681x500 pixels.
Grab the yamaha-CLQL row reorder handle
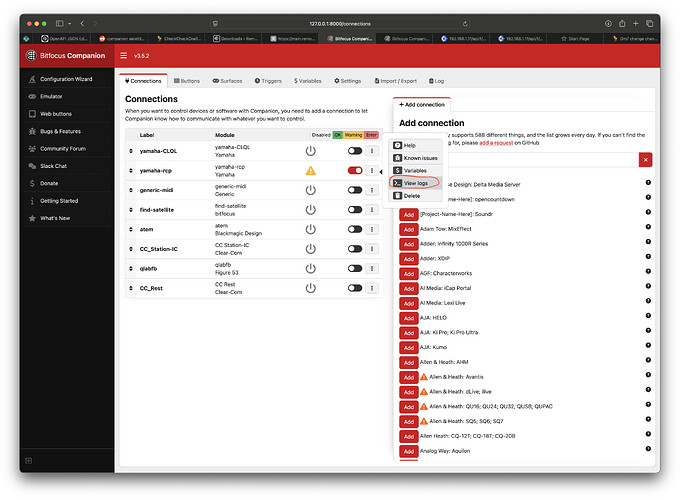click(x=131, y=151)
